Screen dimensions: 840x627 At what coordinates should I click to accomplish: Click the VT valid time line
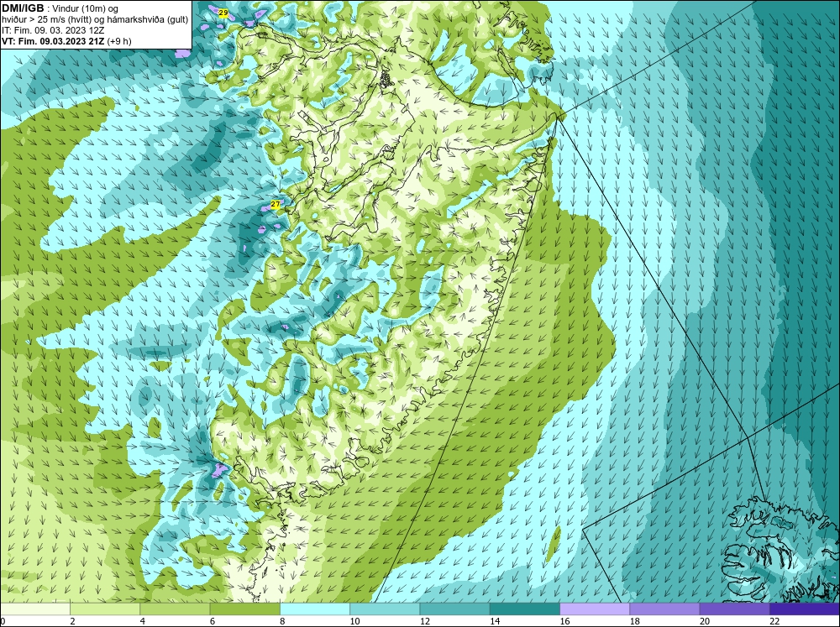pyautogui.click(x=66, y=41)
